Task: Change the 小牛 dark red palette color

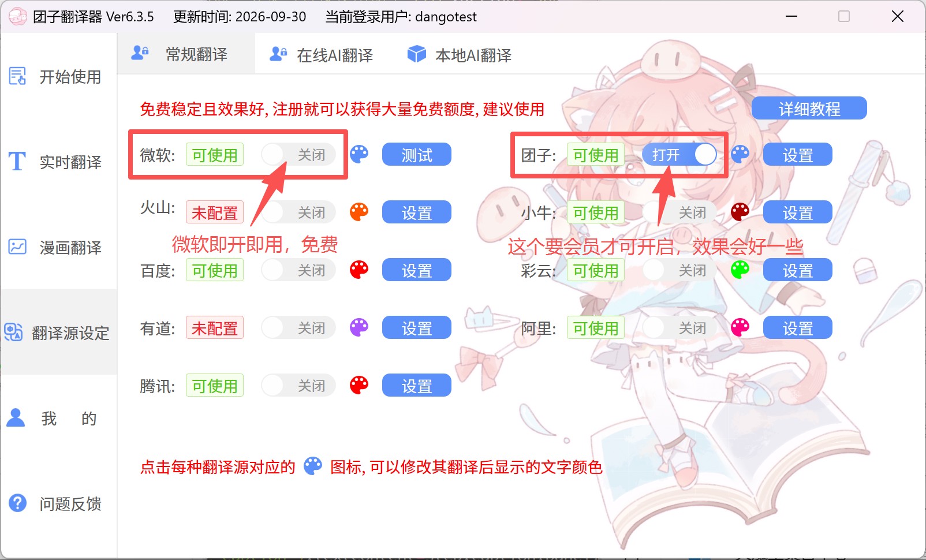Action: (740, 212)
